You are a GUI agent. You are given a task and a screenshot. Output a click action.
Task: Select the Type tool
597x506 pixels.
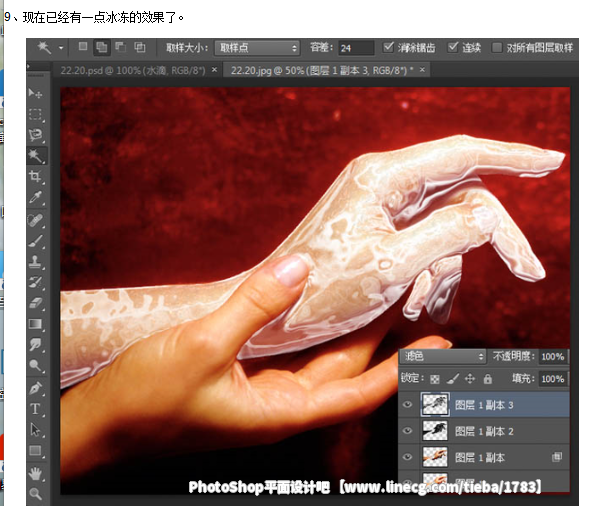pyautogui.click(x=35, y=409)
